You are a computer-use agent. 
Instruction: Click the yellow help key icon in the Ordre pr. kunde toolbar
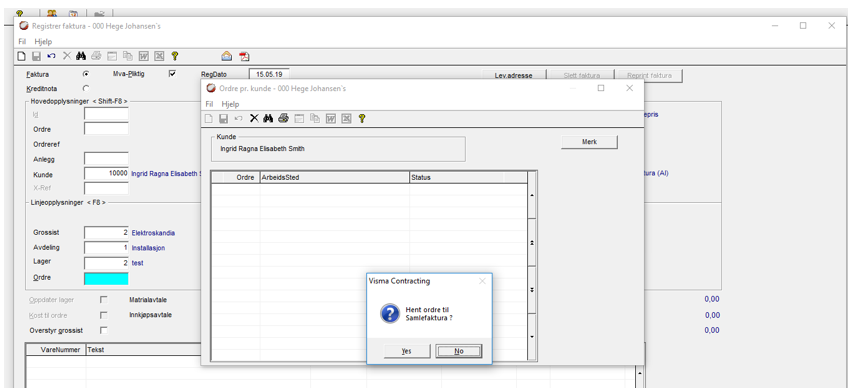362,119
